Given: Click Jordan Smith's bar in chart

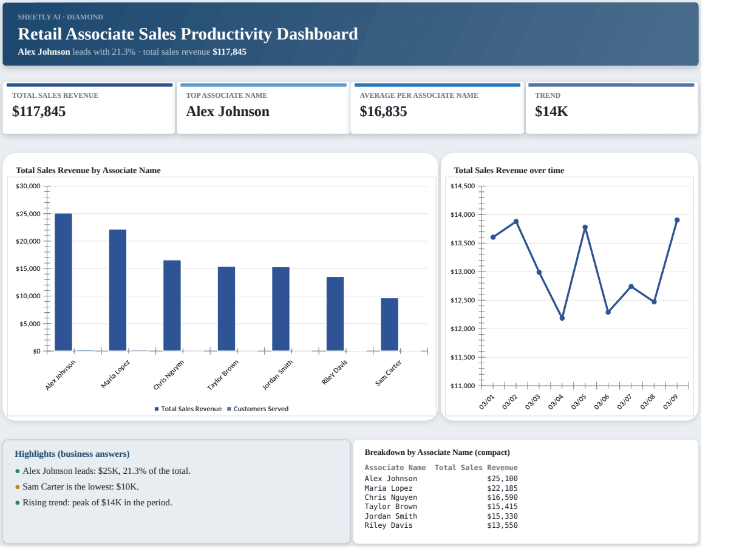Looking at the screenshot, I should pyautogui.click(x=281, y=309).
